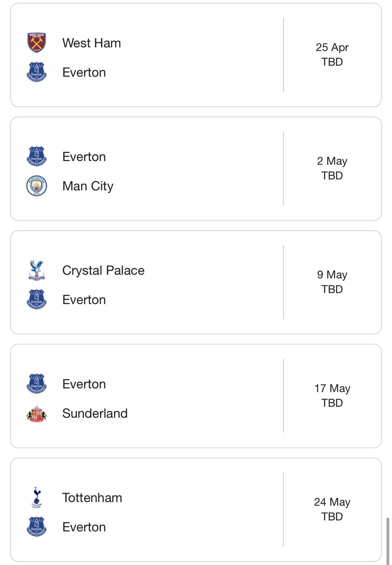The height and width of the screenshot is (565, 392).
Task: Click Everton crest in the Crystal Palace fixture
Action: 37,299
